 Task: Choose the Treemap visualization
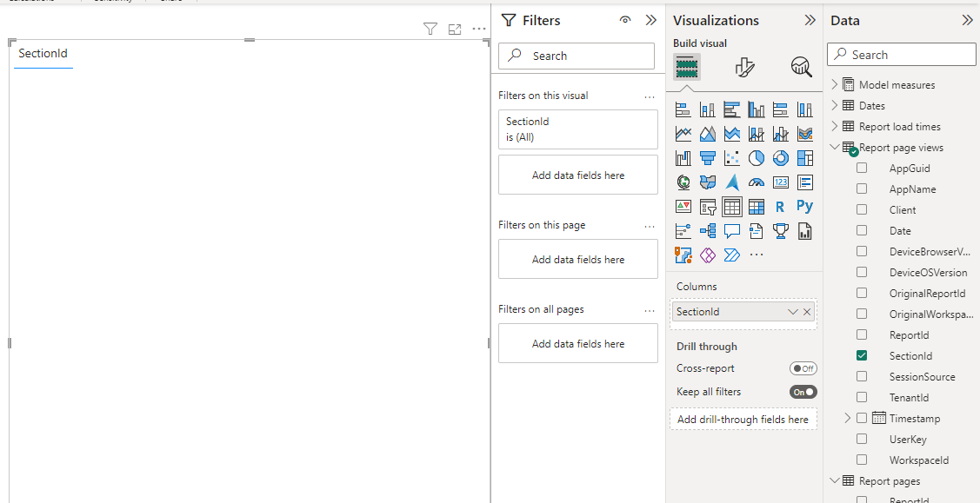click(805, 158)
